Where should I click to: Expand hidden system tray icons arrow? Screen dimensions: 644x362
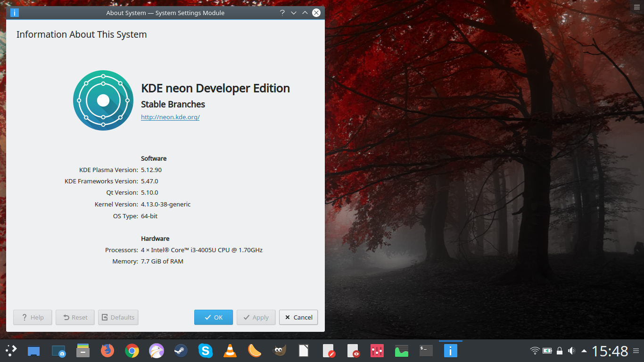pyautogui.click(x=584, y=351)
